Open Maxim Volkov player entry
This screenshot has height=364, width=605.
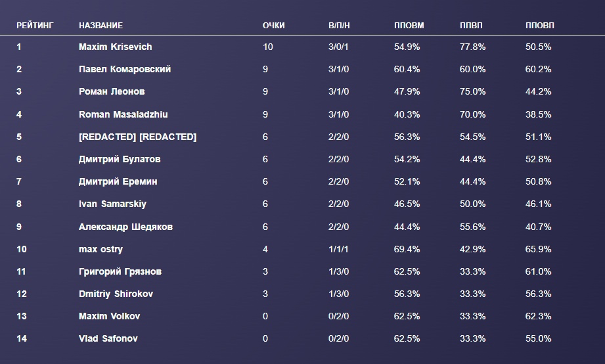click(109, 316)
